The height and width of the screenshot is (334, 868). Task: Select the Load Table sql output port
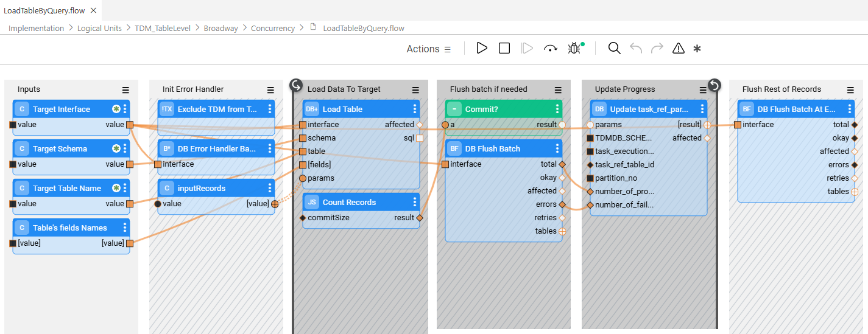click(x=420, y=138)
